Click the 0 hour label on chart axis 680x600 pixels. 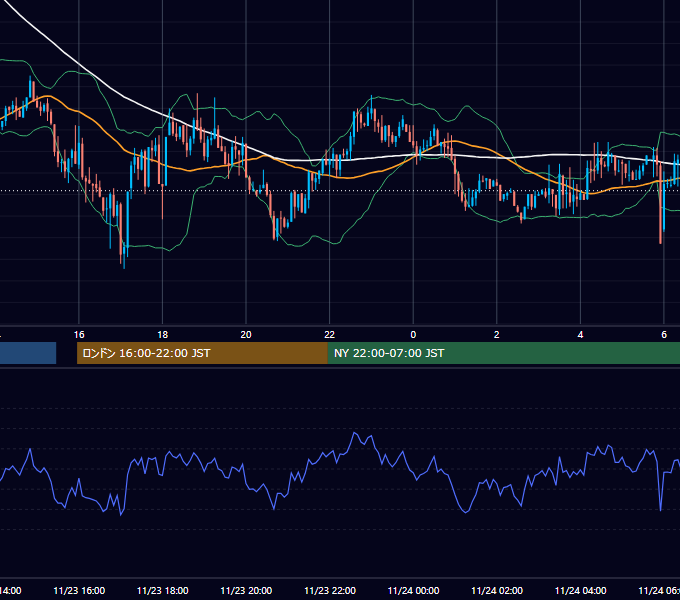coord(413,335)
